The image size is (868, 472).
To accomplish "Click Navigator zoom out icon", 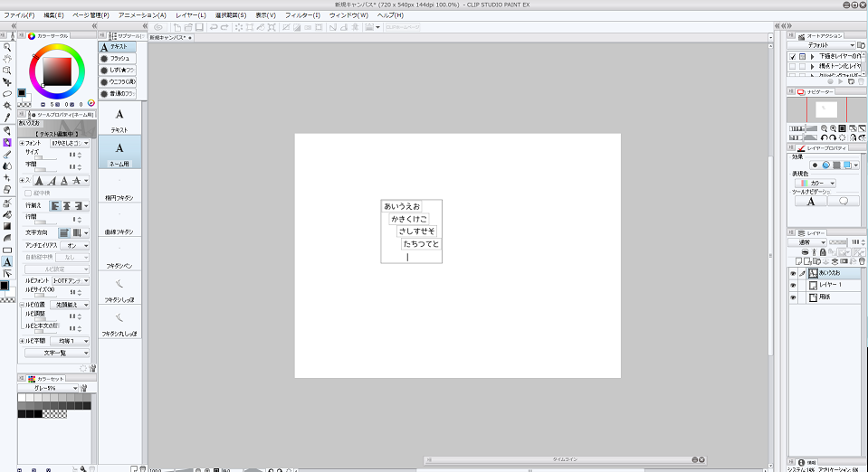I will pyautogui.click(x=825, y=128).
